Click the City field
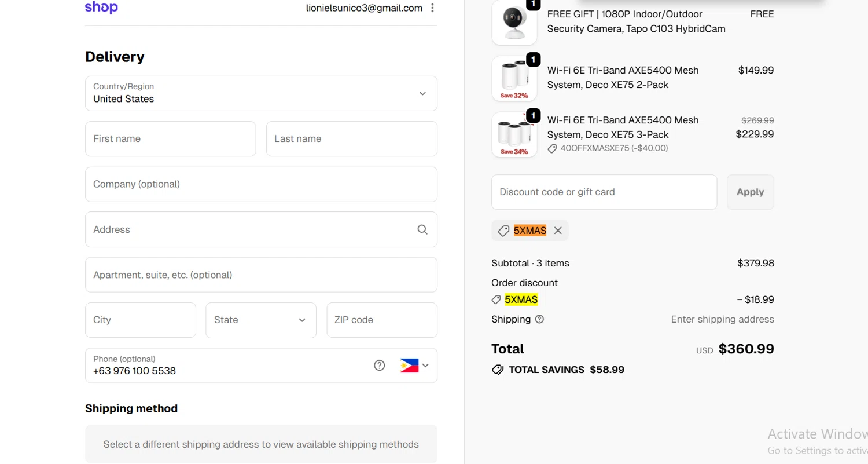The height and width of the screenshot is (464, 868). 141,320
